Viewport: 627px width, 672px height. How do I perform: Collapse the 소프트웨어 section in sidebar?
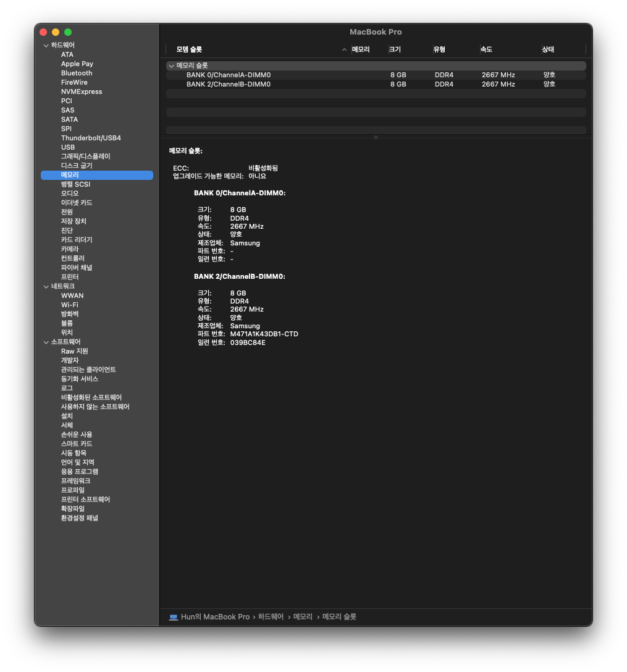pos(46,342)
